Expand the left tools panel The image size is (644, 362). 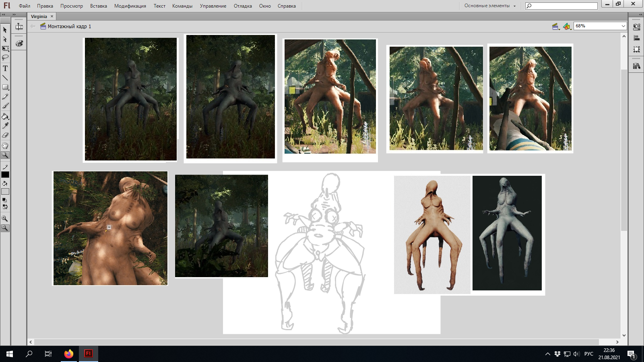point(4,14)
